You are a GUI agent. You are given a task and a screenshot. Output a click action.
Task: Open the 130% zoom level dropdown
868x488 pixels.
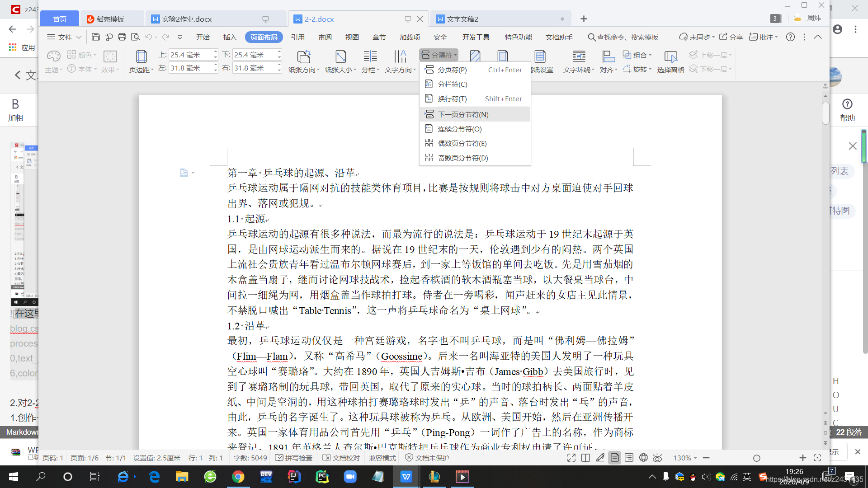pyautogui.click(x=685, y=458)
